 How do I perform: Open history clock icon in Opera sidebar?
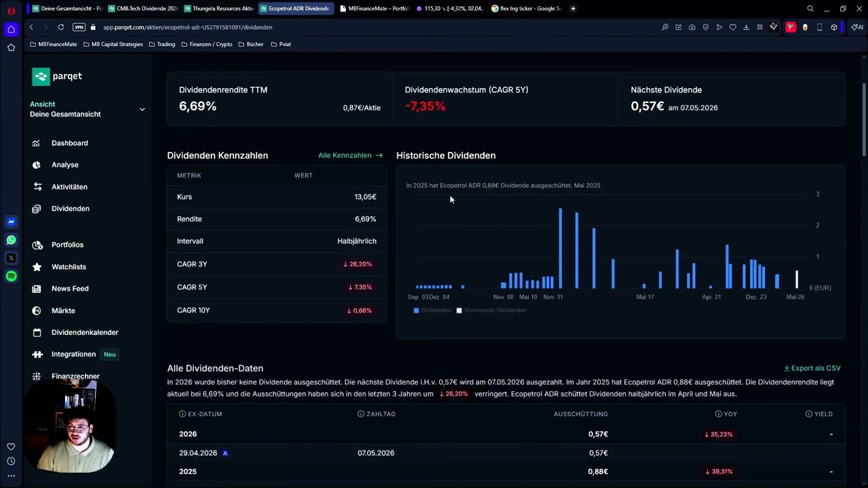point(11,462)
